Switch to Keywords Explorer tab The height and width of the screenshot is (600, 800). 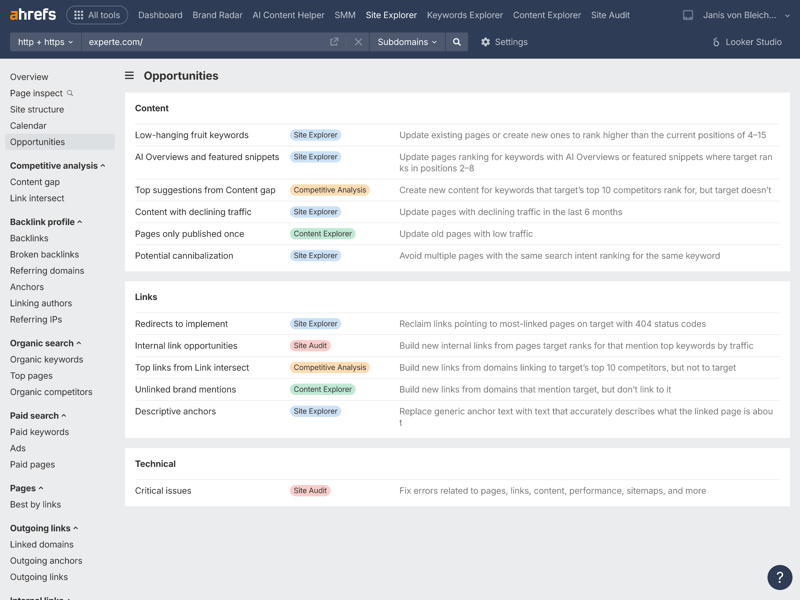464,15
